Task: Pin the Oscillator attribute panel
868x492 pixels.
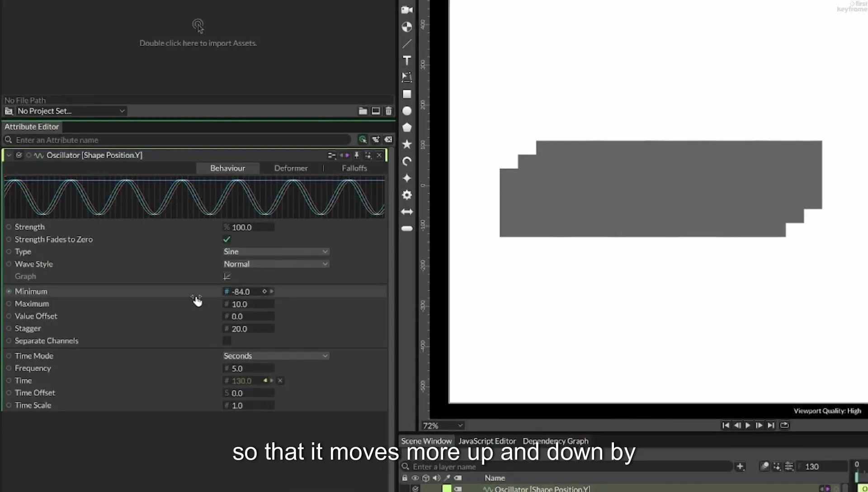Action: tap(356, 156)
